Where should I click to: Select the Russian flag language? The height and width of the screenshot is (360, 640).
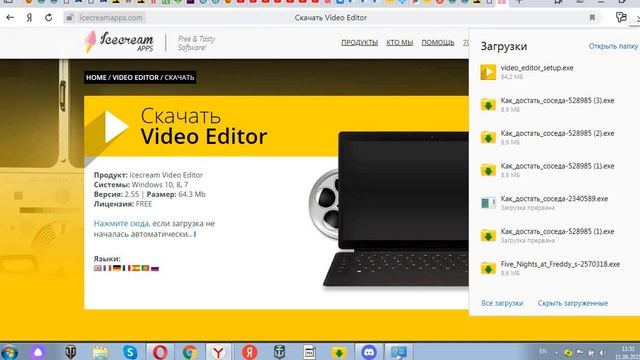click(155, 268)
